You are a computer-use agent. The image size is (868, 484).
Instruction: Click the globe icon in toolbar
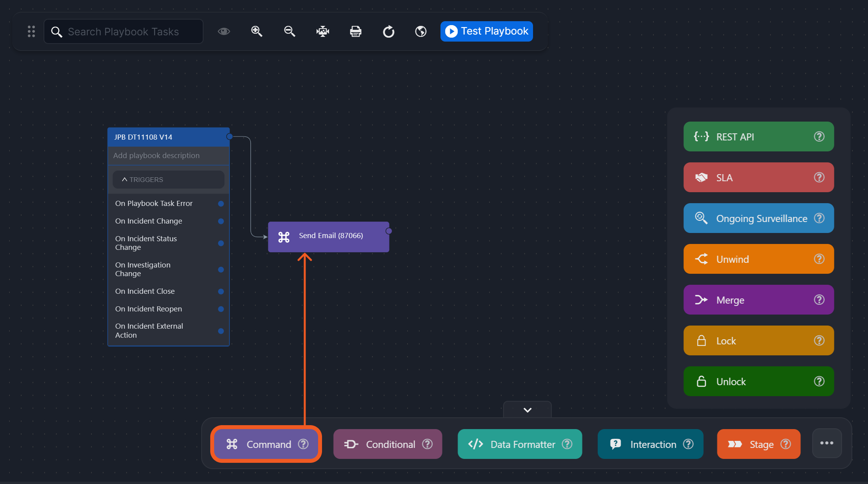[421, 31]
